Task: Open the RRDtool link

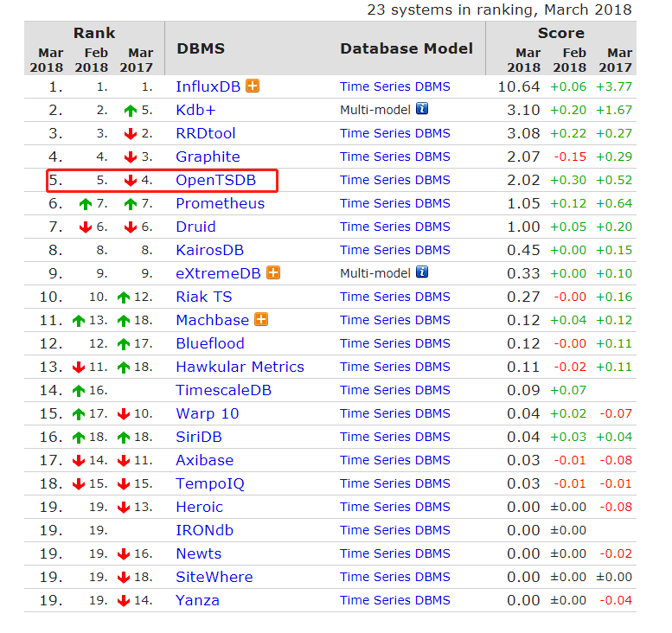Action: coord(206,133)
